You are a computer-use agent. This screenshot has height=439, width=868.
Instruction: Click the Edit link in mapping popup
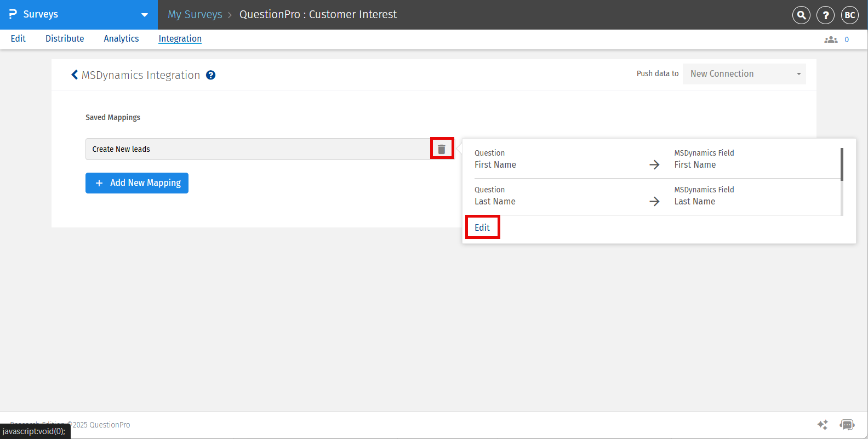pos(482,227)
